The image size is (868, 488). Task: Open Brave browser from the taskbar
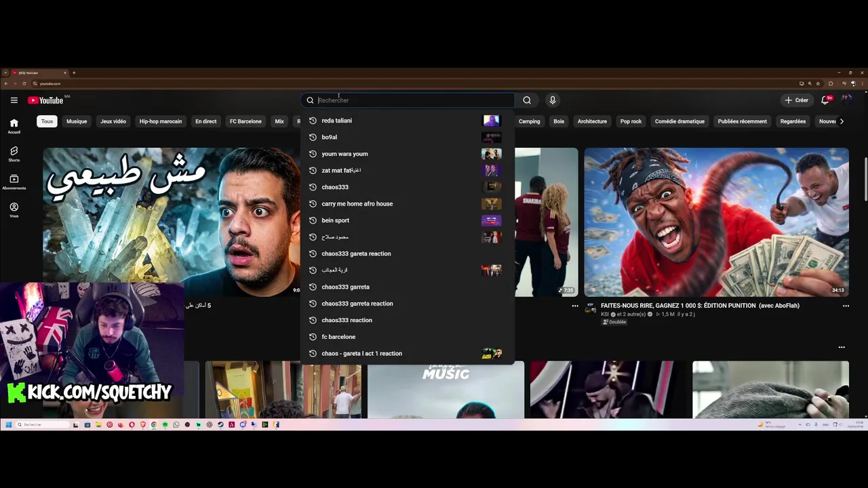tap(142, 425)
